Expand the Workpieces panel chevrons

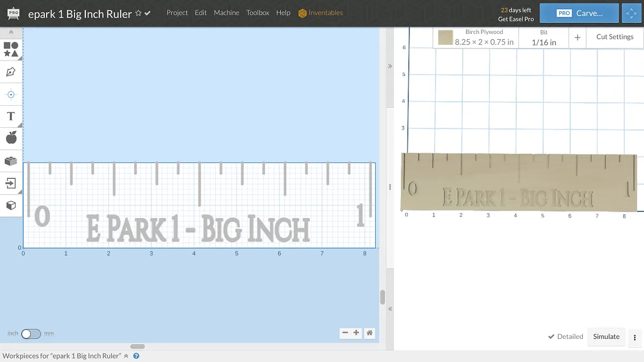coord(126,356)
